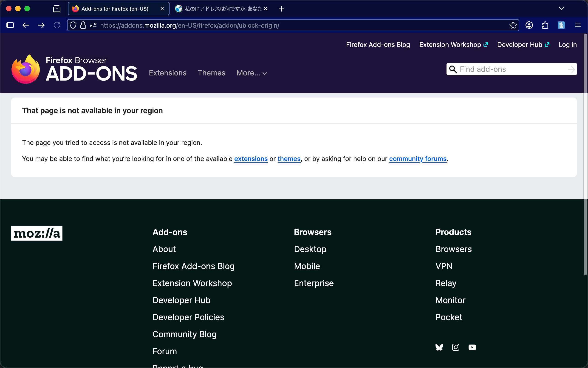Open the footer Pocket link

pyautogui.click(x=449, y=317)
